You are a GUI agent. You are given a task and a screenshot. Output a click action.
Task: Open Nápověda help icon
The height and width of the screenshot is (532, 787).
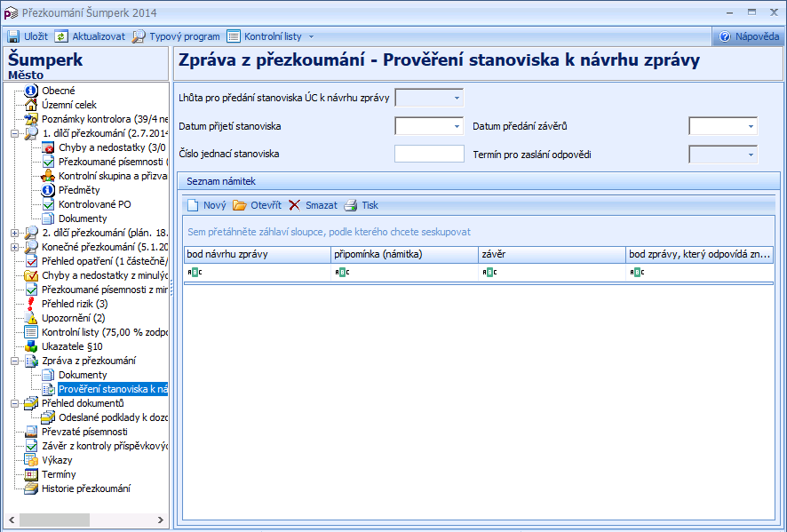tap(725, 36)
